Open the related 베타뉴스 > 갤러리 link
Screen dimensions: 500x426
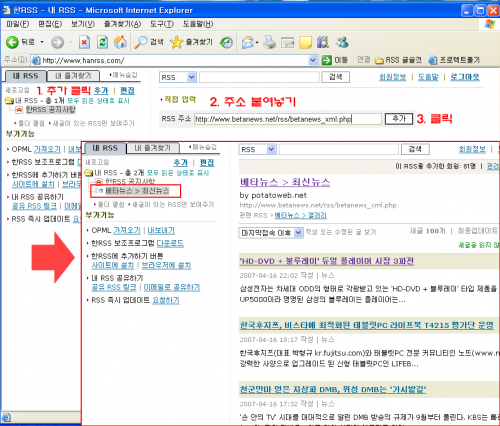point(300,215)
